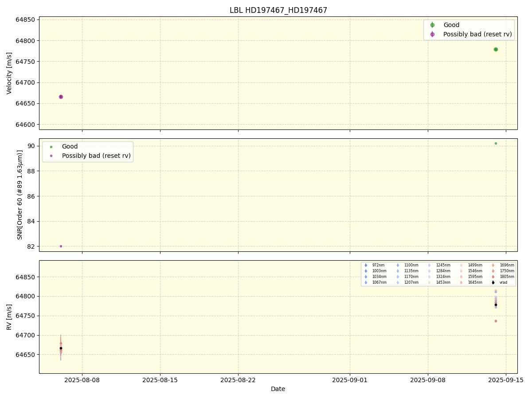Click the 1499nm marker in RV legend
The image size is (532, 399).
click(x=461, y=265)
